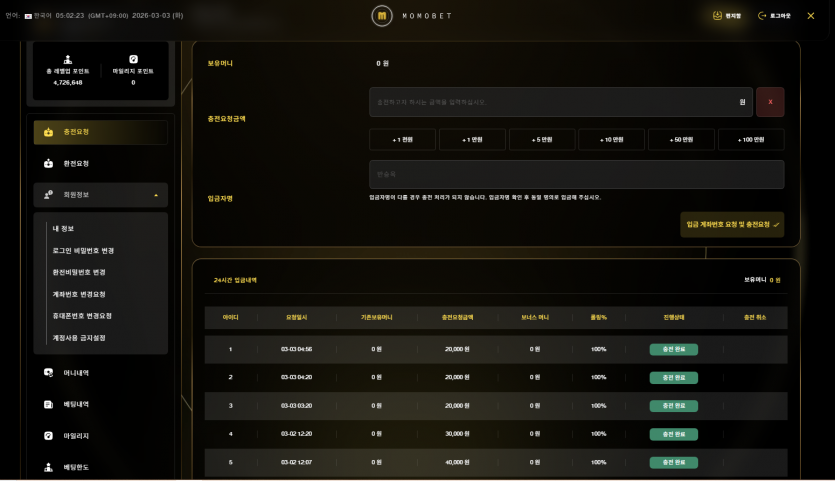Clear the amount with red X button

point(770,102)
